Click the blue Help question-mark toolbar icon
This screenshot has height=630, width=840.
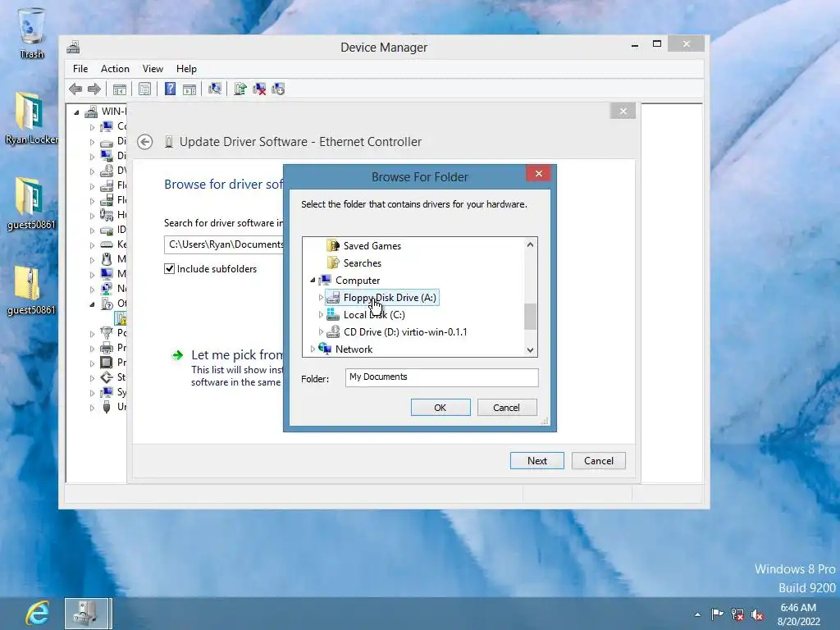(x=170, y=89)
